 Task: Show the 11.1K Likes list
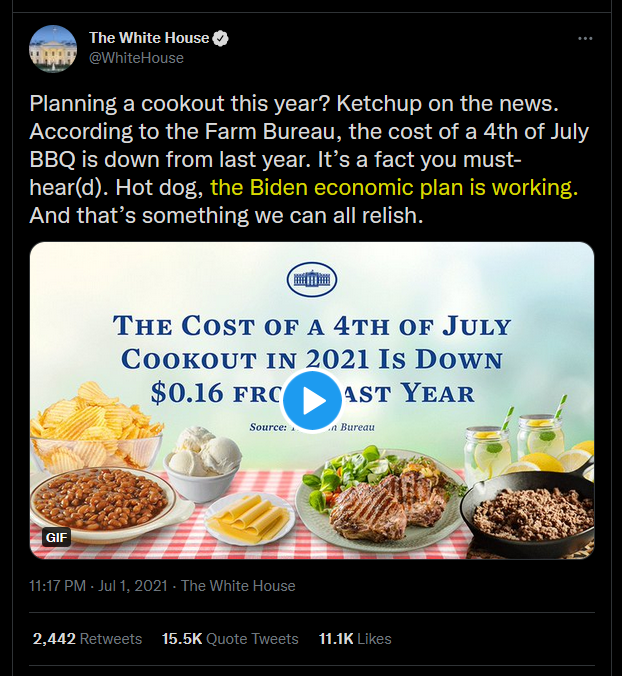[x=355, y=638]
